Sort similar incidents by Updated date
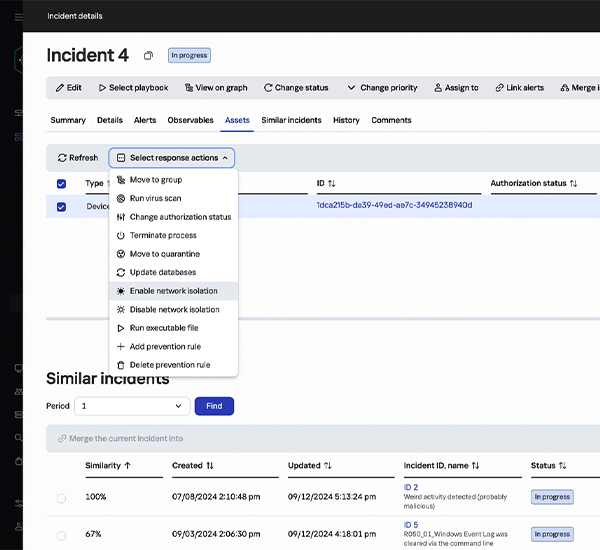This screenshot has width=600, height=550. [x=328, y=465]
